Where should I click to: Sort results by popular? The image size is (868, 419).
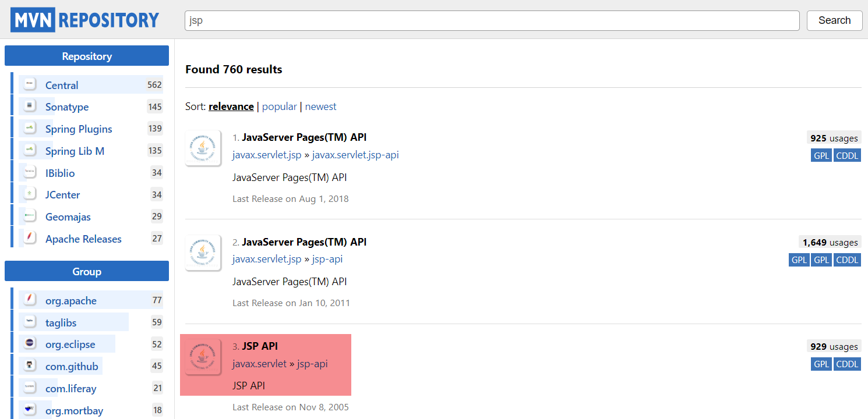click(280, 106)
